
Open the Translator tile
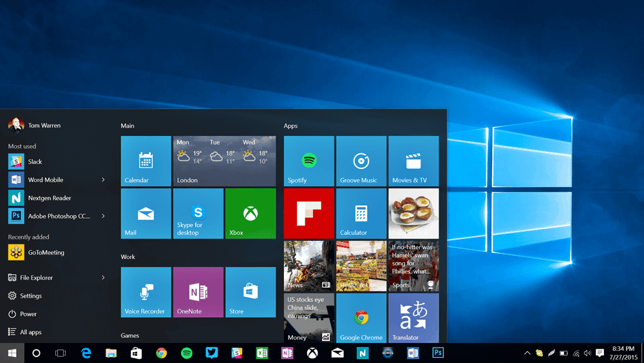413,318
